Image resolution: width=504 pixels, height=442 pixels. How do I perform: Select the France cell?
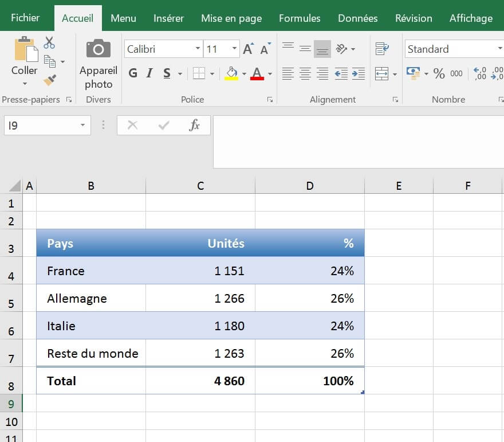(91, 271)
